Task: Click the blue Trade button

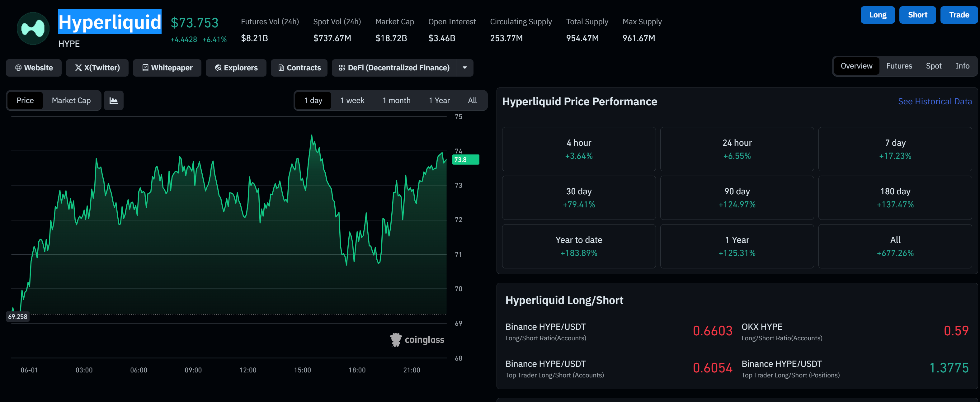Action: point(959,15)
